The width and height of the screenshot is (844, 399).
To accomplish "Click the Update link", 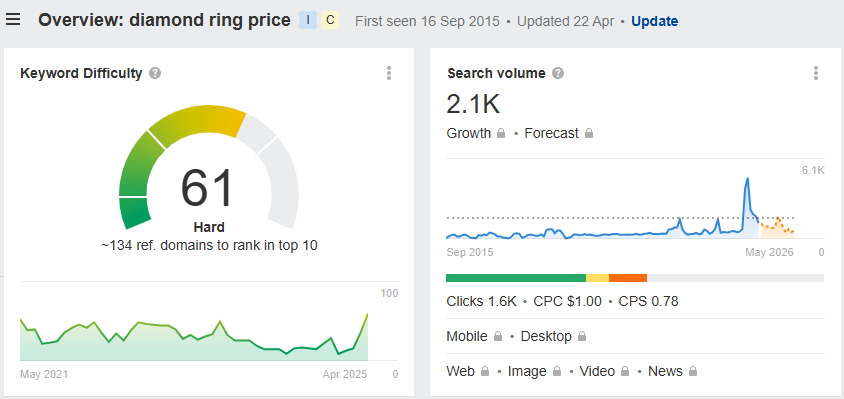I will coord(655,22).
